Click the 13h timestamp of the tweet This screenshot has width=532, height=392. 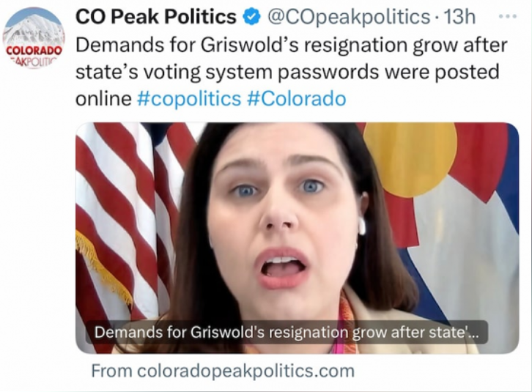459,17
